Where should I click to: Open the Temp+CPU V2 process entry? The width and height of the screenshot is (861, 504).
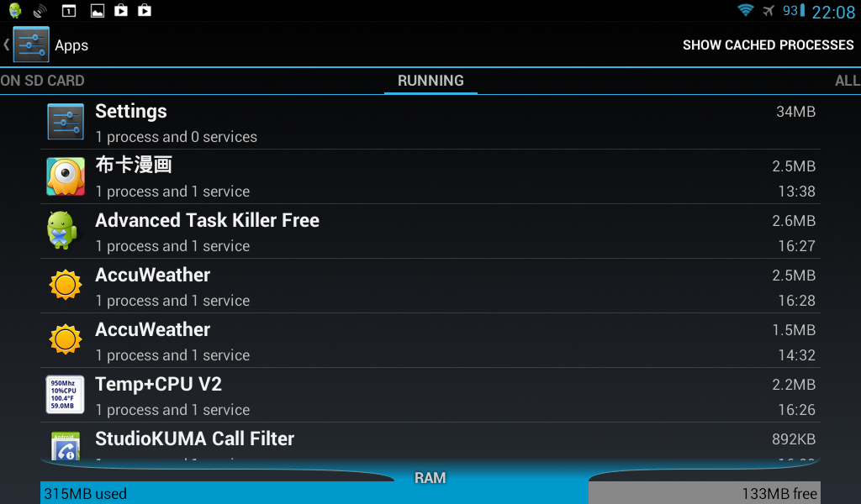[x=430, y=396]
